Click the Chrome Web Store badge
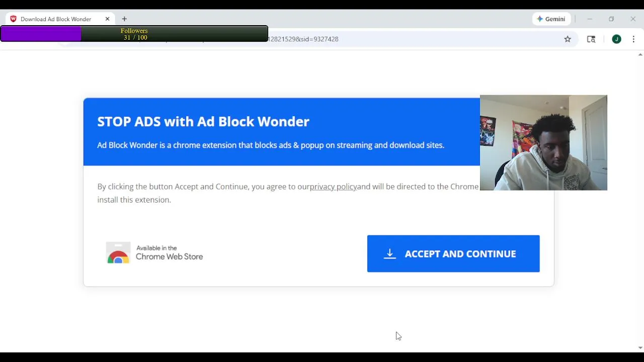This screenshot has height=362, width=644. (154, 253)
